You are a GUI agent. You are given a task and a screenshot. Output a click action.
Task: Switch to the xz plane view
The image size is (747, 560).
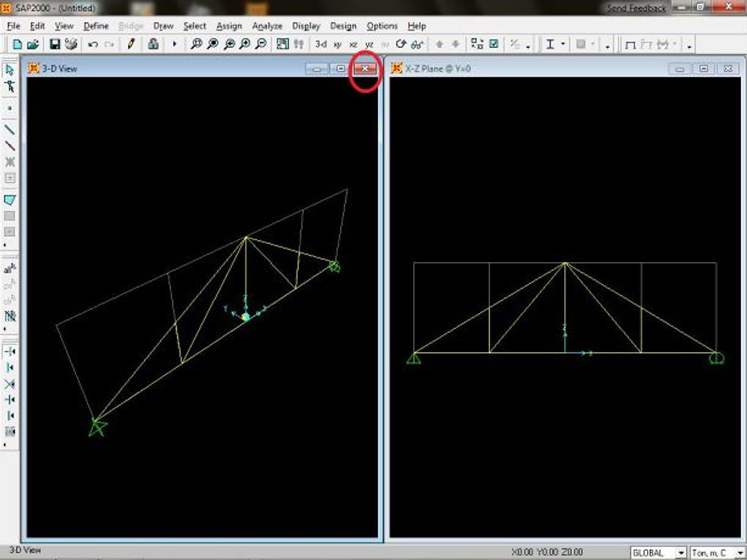coord(353,44)
